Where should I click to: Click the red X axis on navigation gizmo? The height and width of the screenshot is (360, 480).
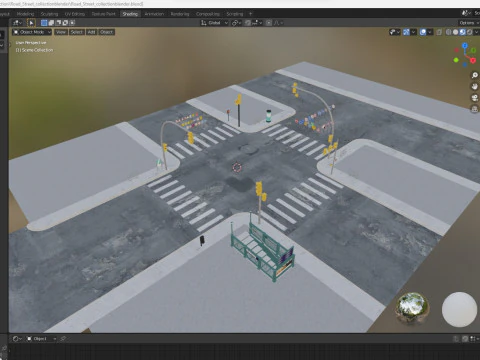(473, 61)
